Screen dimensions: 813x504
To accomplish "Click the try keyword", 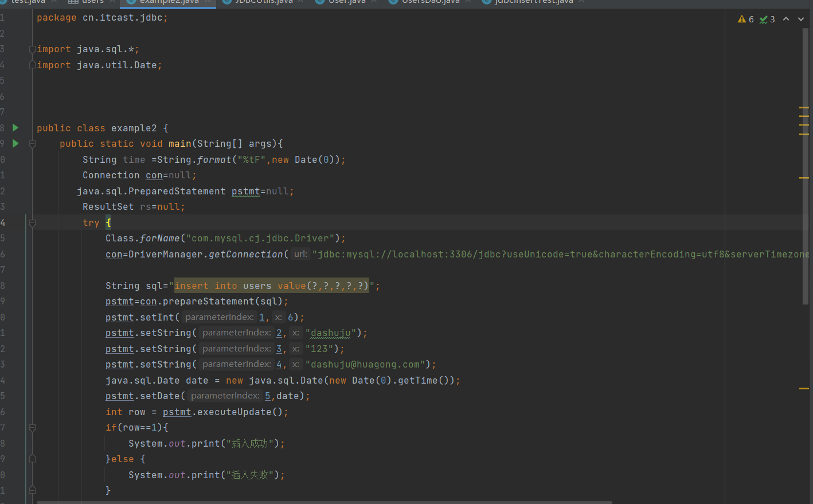I will point(91,223).
